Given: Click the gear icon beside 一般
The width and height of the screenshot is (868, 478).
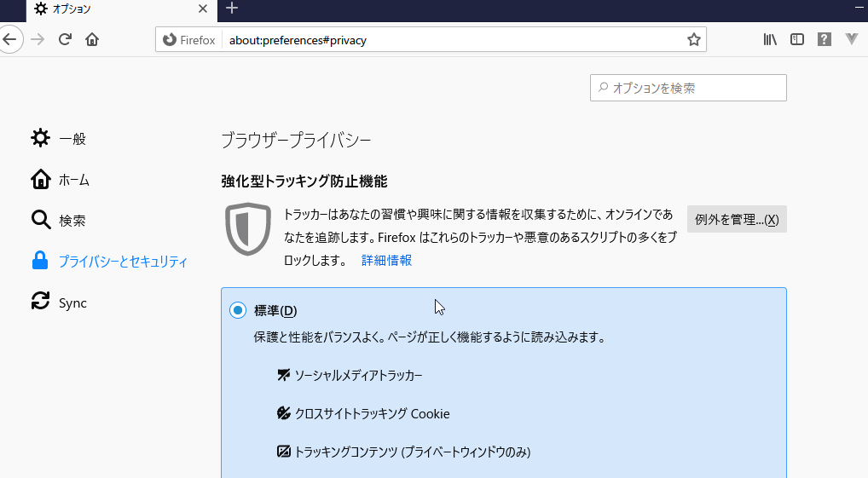Looking at the screenshot, I should [x=40, y=138].
